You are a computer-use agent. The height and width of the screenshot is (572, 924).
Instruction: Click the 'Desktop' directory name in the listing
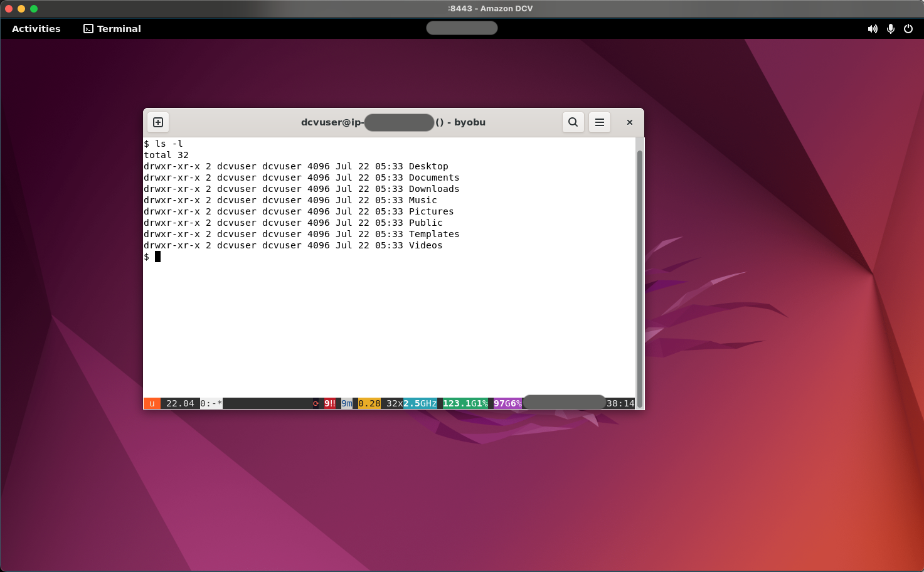(428, 166)
